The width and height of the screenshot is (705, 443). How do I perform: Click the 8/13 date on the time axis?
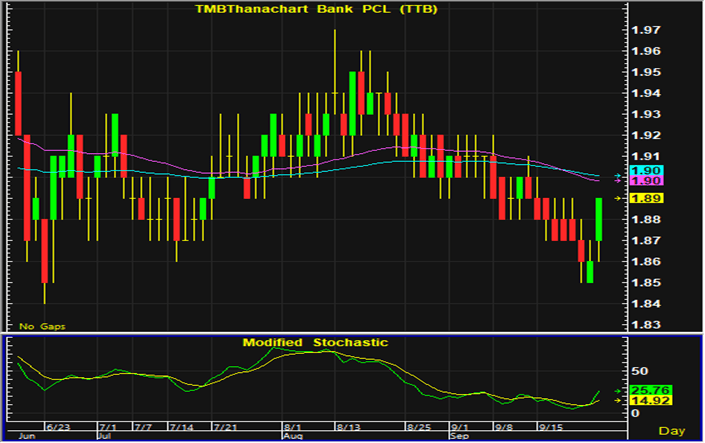point(348,427)
